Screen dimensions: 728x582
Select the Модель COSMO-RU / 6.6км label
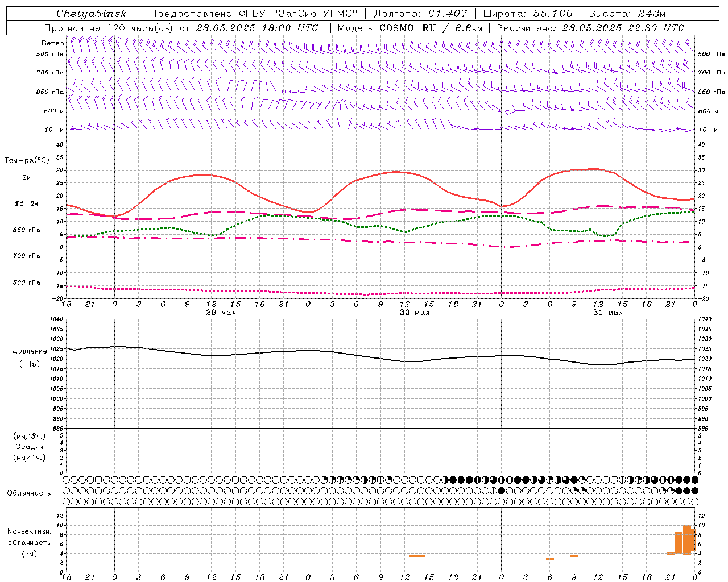(410, 28)
